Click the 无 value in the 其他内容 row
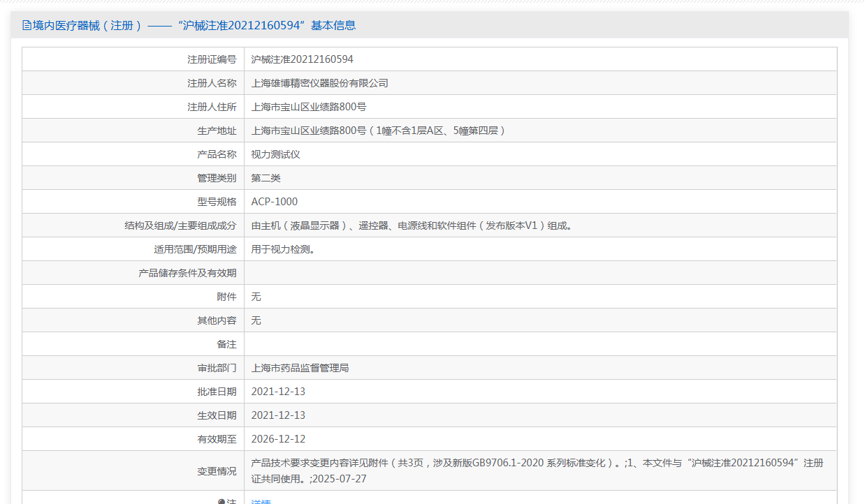This screenshot has width=865, height=504. (256, 320)
